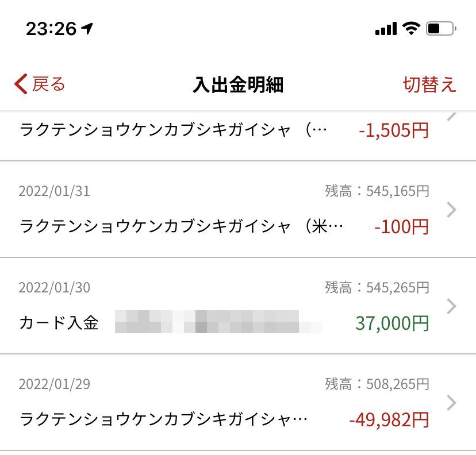Tap the 残高：508,265円 balance text
The image size is (476, 455).
377,384
